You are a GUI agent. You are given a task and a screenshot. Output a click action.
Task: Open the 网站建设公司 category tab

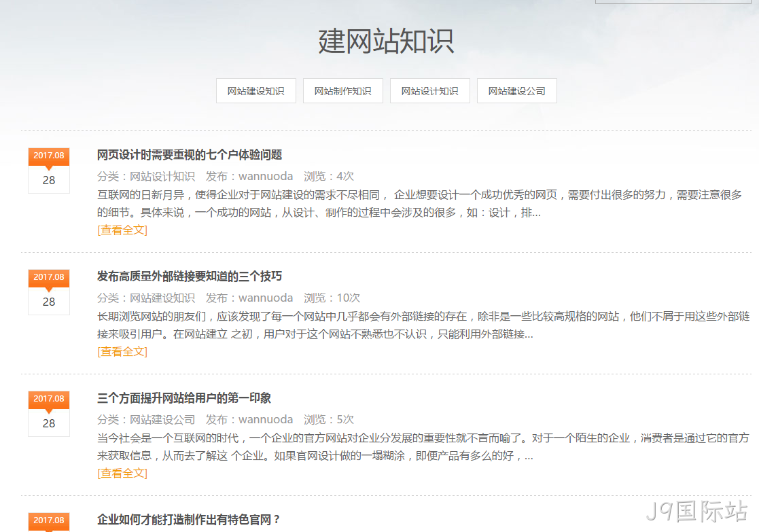pyautogui.click(x=517, y=90)
